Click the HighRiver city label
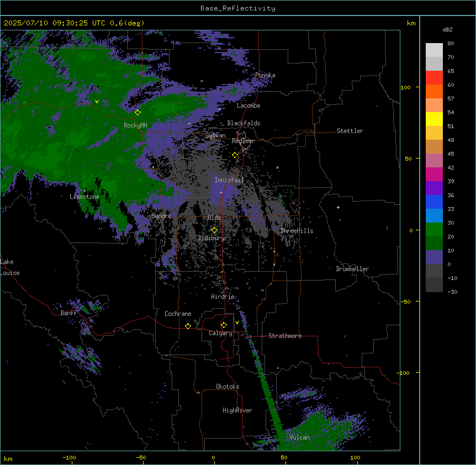The height and width of the screenshot is (465, 476). pyautogui.click(x=237, y=410)
